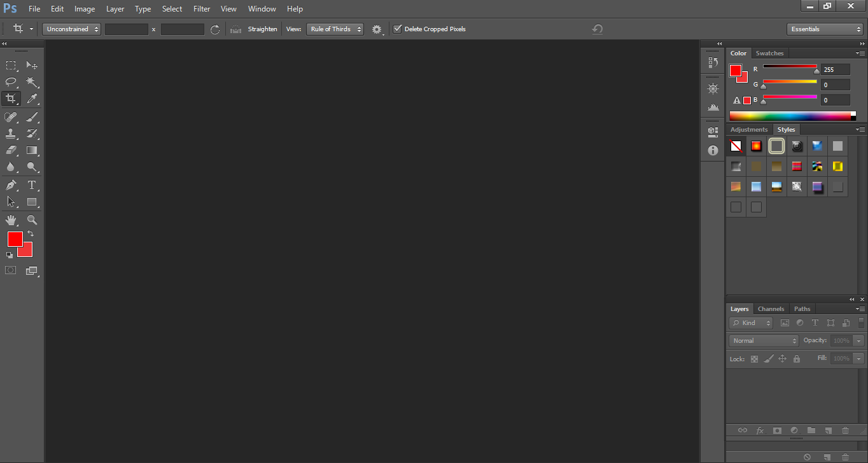Open the Fill slider dropdown arrow

[859, 359]
